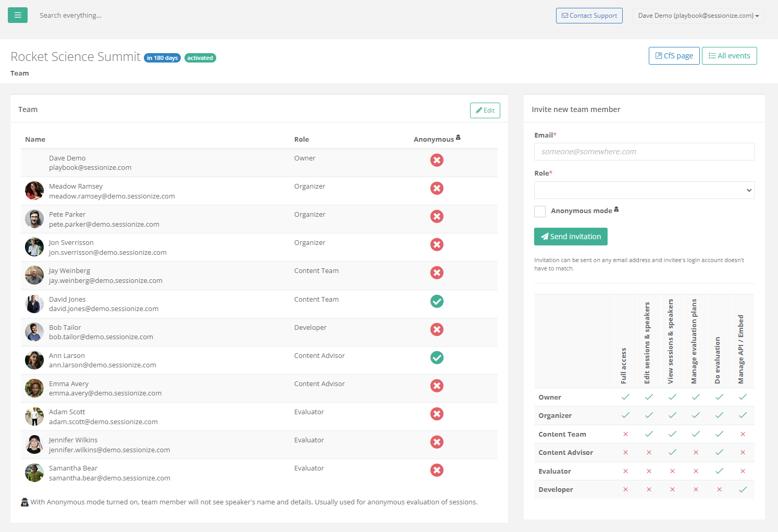Screen dimensions: 778x532
Task: Click the anonymous spy icon beside Anonymous column header
Action: tap(458, 138)
